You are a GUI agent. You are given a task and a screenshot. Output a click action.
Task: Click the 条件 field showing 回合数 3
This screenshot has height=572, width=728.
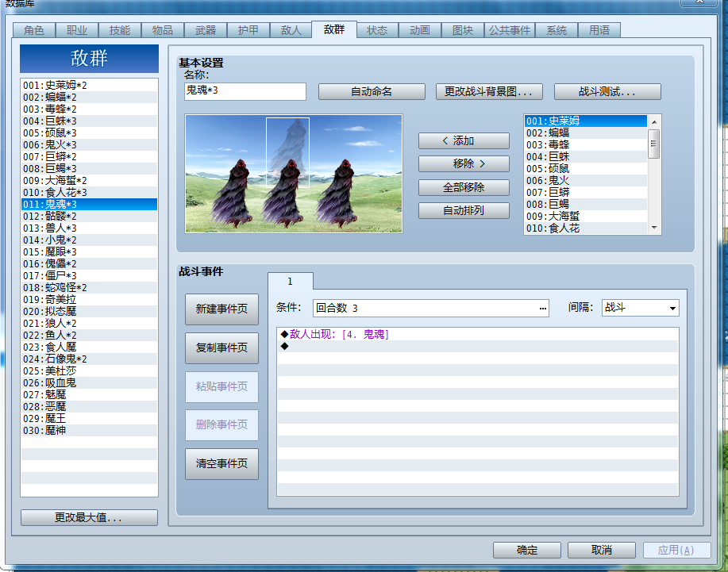[431, 308]
